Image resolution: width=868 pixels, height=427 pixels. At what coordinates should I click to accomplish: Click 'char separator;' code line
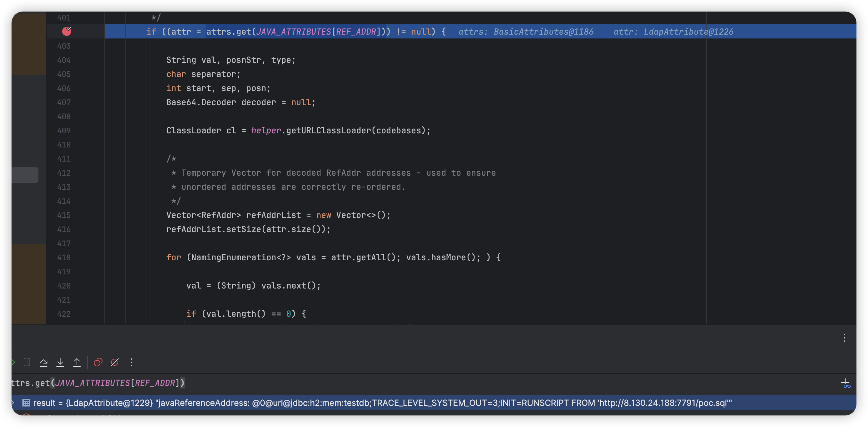pos(203,74)
